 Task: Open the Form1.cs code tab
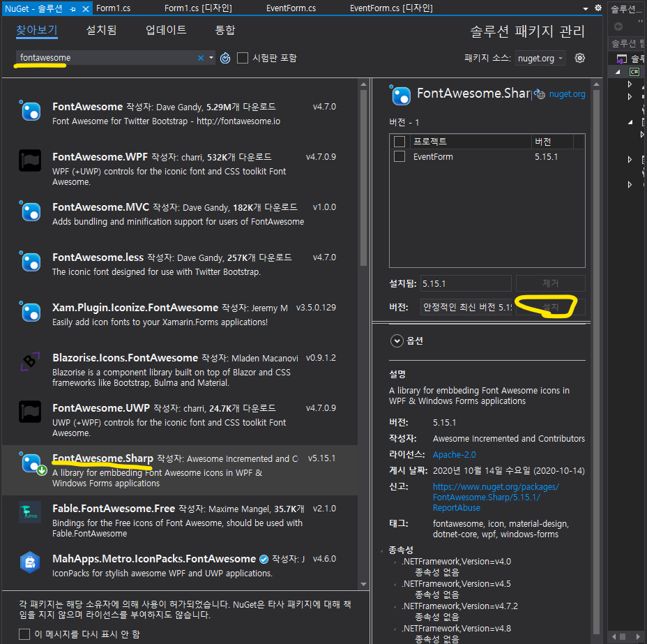point(114,8)
